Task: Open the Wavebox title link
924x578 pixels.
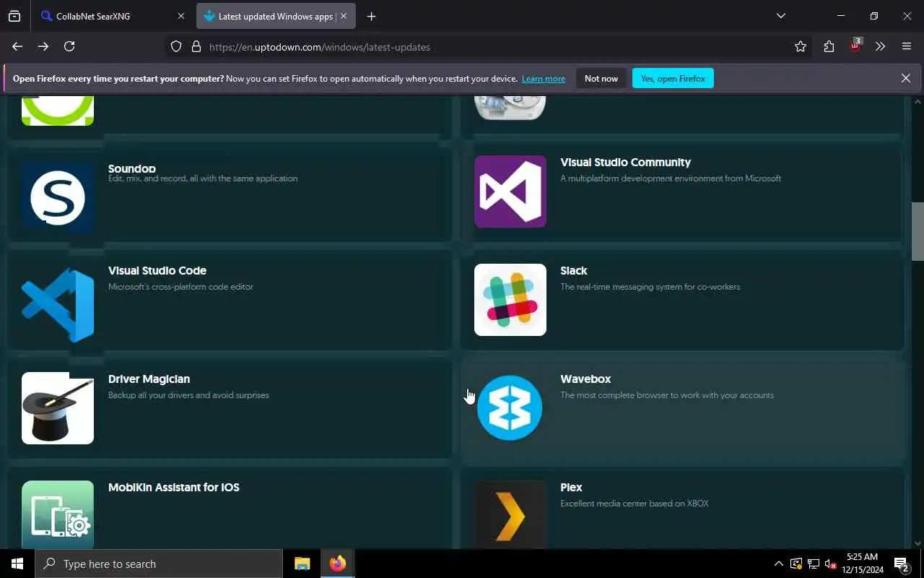Action: coord(585,379)
